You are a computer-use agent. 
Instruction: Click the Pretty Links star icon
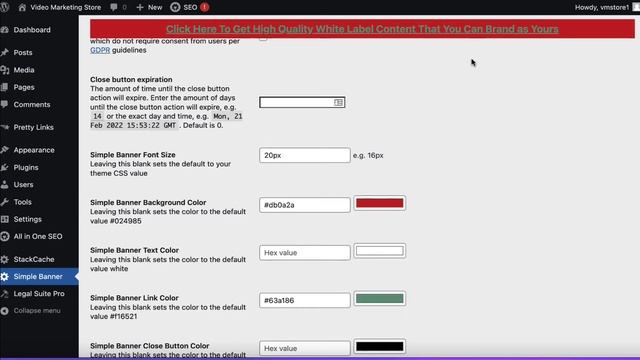click(x=4, y=127)
